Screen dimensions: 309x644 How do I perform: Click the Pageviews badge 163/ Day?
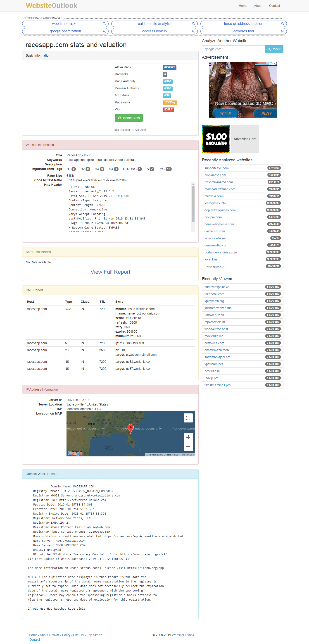pyautogui.click(x=169, y=103)
